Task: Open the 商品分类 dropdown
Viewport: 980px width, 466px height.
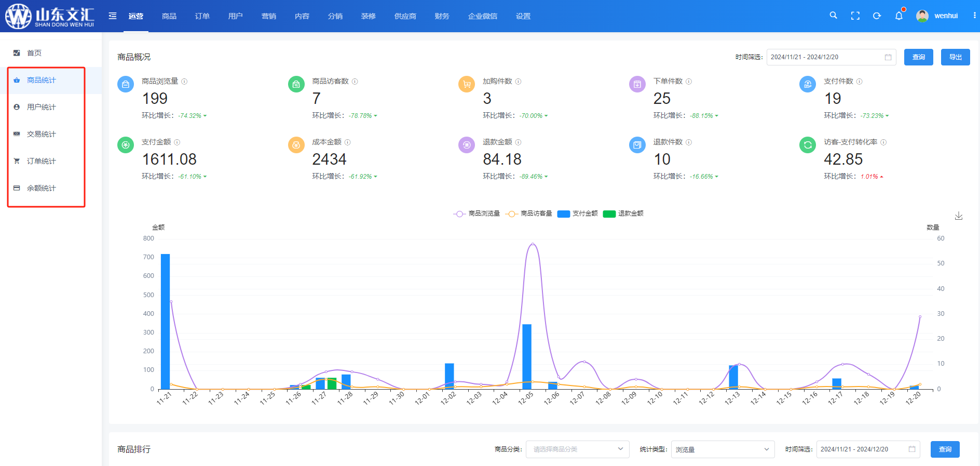Action: (578, 449)
